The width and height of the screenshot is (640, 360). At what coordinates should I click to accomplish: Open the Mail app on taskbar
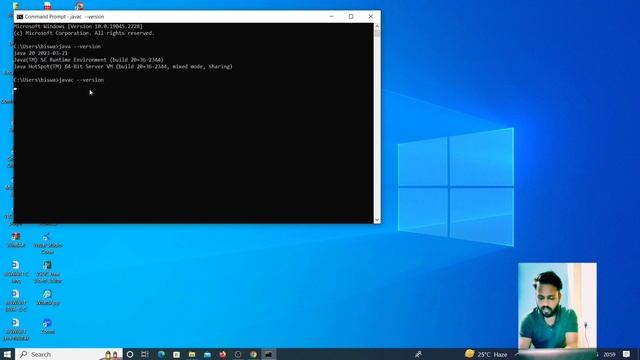coord(207,354)
